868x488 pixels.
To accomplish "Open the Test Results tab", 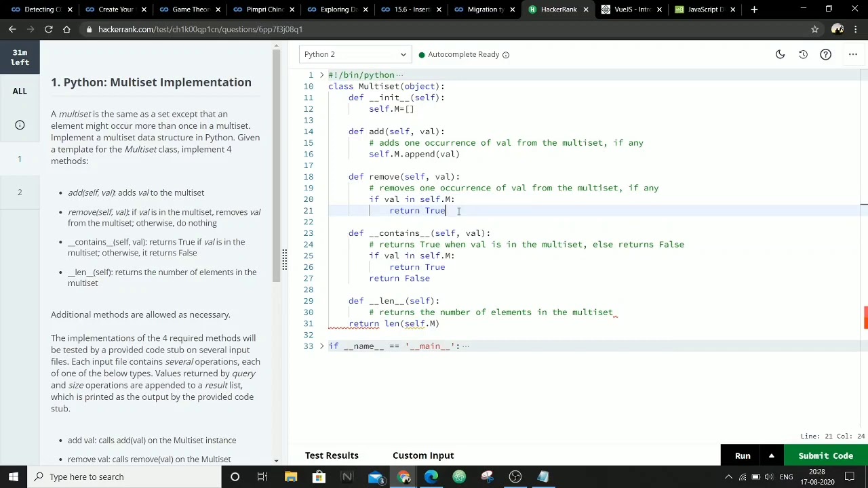I will click(x=332, y=455).
